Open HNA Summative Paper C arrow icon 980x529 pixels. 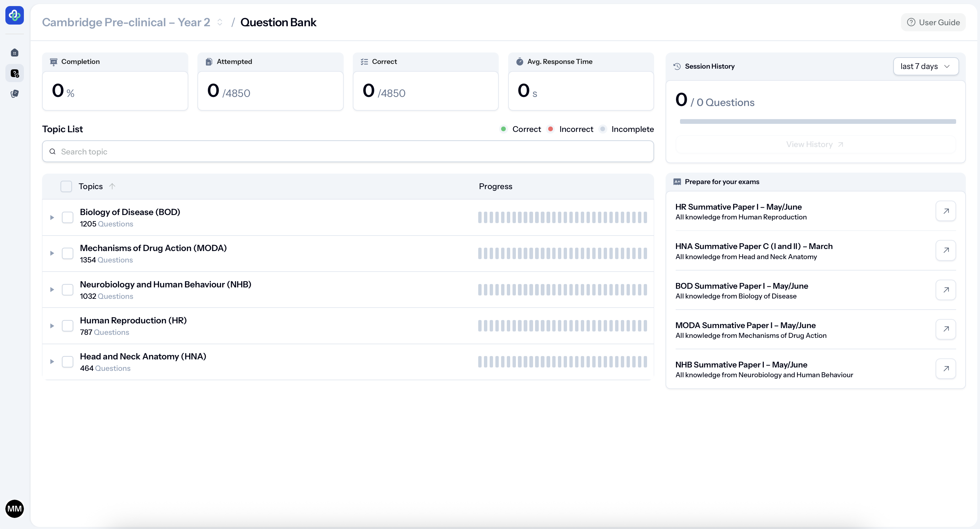tap(946, 250)
